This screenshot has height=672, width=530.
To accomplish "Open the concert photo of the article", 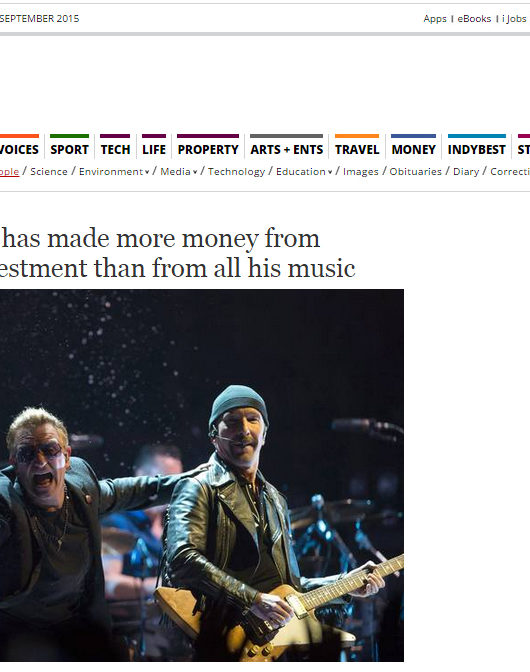I will click(x=202, y=475).
